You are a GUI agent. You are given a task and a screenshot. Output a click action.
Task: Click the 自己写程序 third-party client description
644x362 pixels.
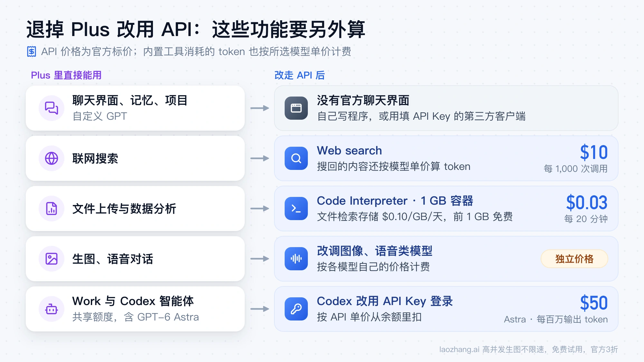click(421, 116)
